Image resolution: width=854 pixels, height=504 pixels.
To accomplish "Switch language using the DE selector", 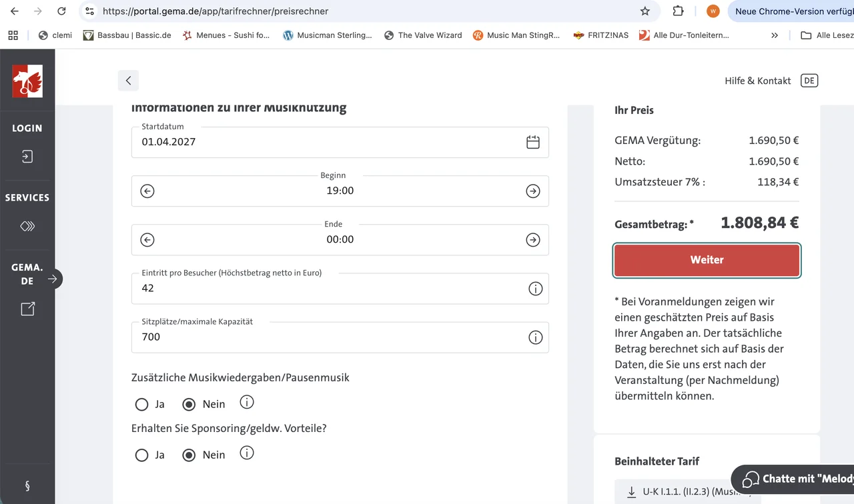I will [809, 81].
